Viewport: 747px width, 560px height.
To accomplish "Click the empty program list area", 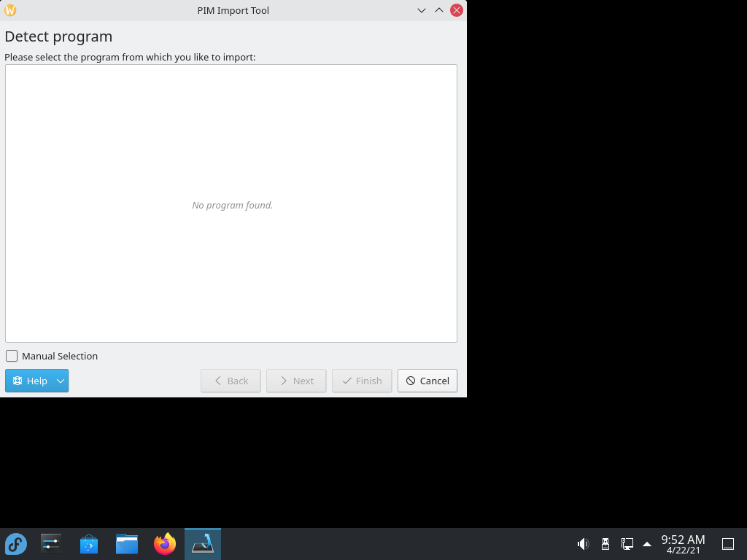I will (x=231, y=203).
